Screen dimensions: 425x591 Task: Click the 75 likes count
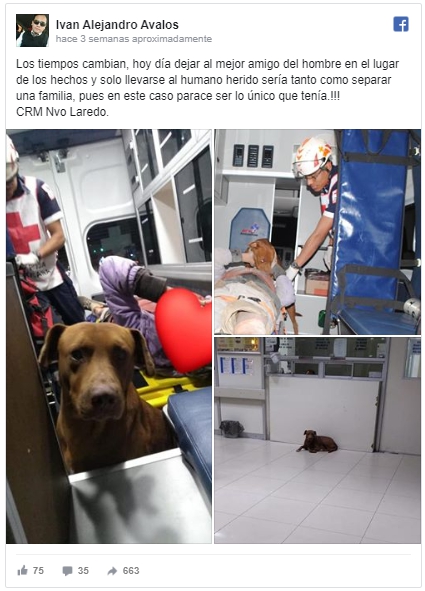[x=38, y=571]
